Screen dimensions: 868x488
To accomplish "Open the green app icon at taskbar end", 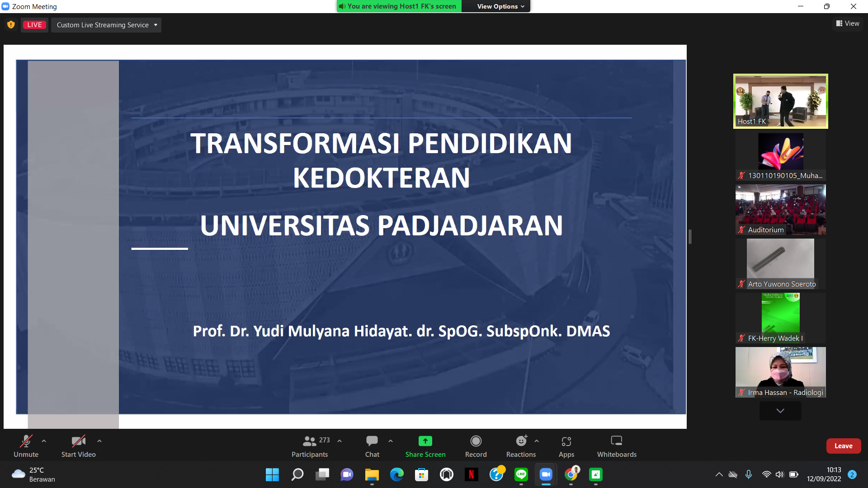I will pyautogui.click(x=596, y=474).
